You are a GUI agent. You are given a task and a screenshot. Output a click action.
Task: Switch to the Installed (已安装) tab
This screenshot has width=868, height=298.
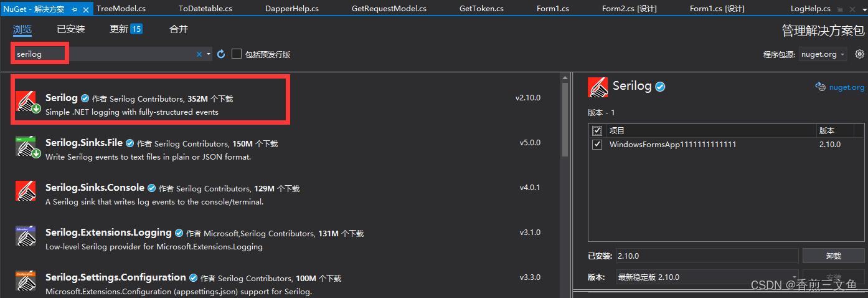click(70, 29)
